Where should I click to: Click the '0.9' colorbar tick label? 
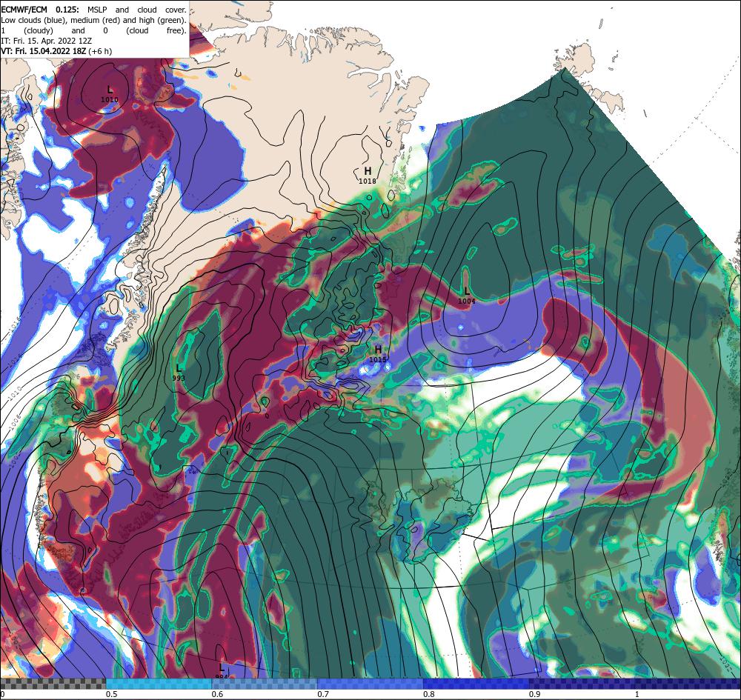point(535,694)
